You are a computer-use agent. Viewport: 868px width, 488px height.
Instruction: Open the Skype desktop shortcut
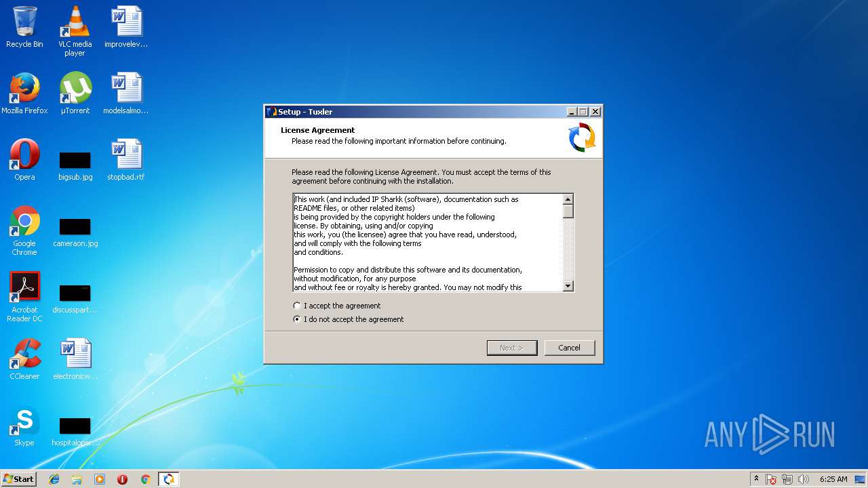[24, 426]
